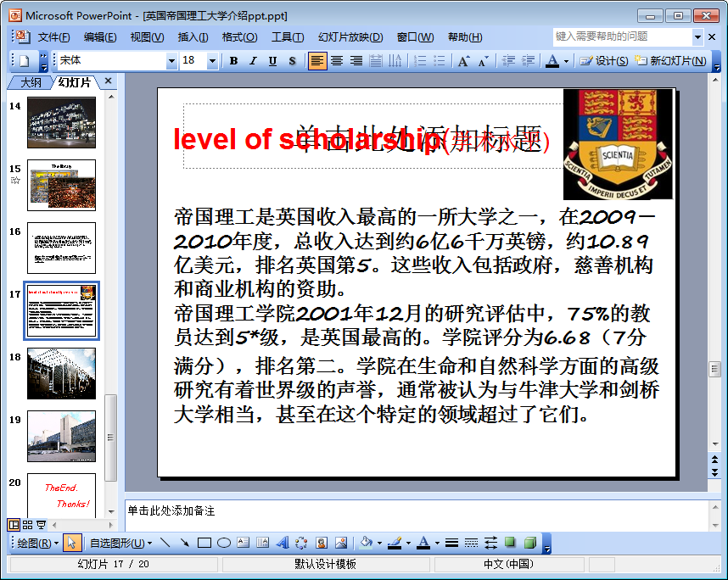The width and height of the screenshot is (728, 580).
Task: Switch to the 幻灯片 (Slides) tab
Action: click(x=75, y=82)
